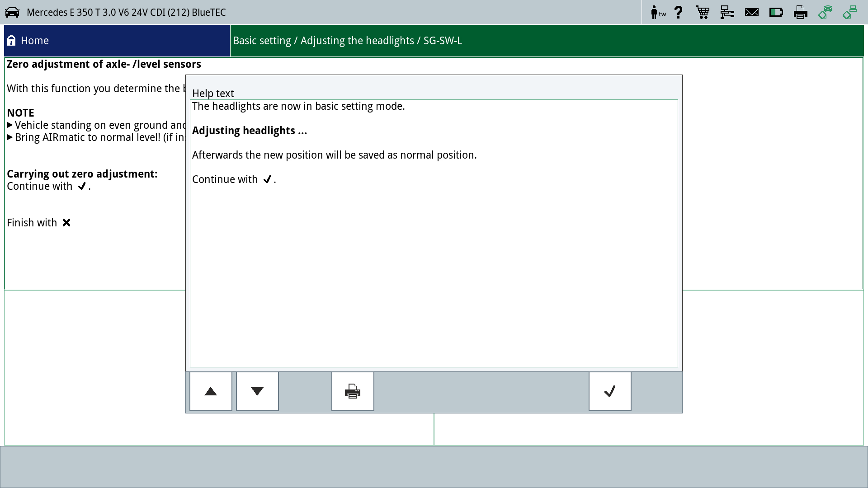Click the 'Afterwards the new position will be saved' line
This screenshot has width=868, height=488.
pyautogui.click(x=335, y=155)
